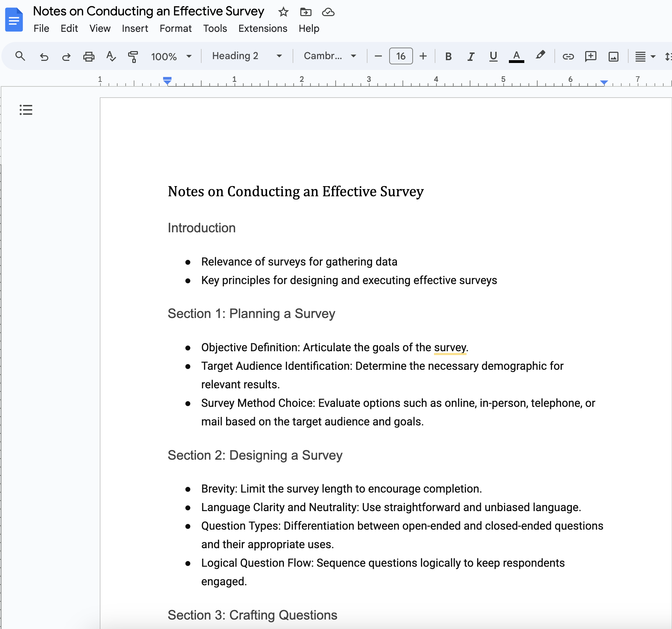The width and height of the screenshot is (672, 629).
Task: Open the Cambria font dropdown
Action: (x=330, y=56)
